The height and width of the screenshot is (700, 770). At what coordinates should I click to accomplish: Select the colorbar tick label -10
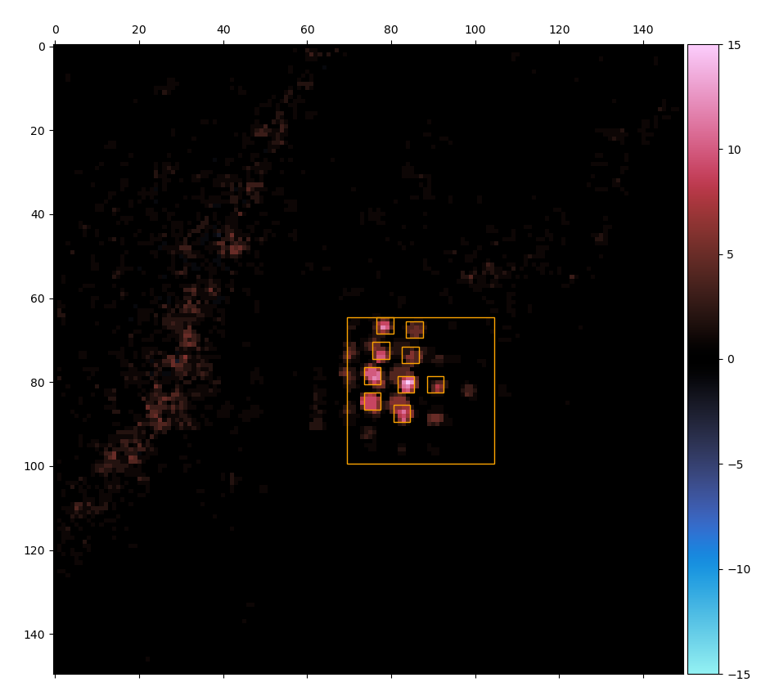[738, 569]
